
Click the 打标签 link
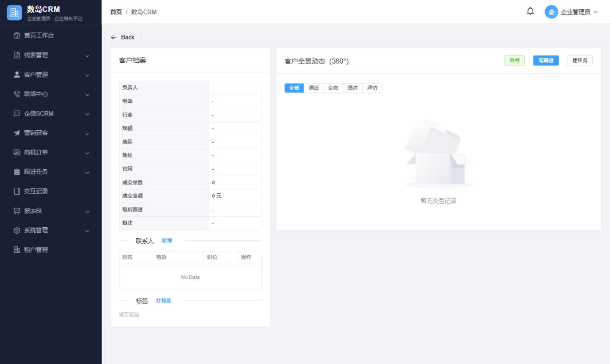[x=164, y=301]
